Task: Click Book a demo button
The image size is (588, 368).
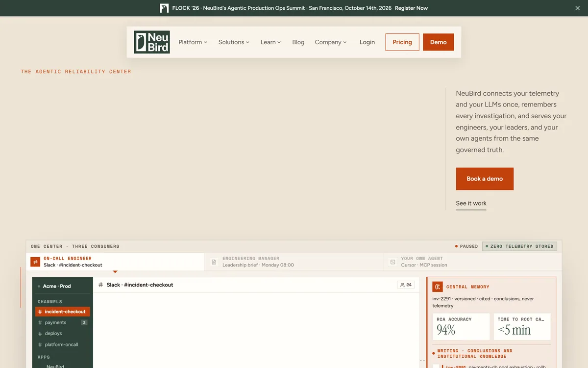Action: 485,179
